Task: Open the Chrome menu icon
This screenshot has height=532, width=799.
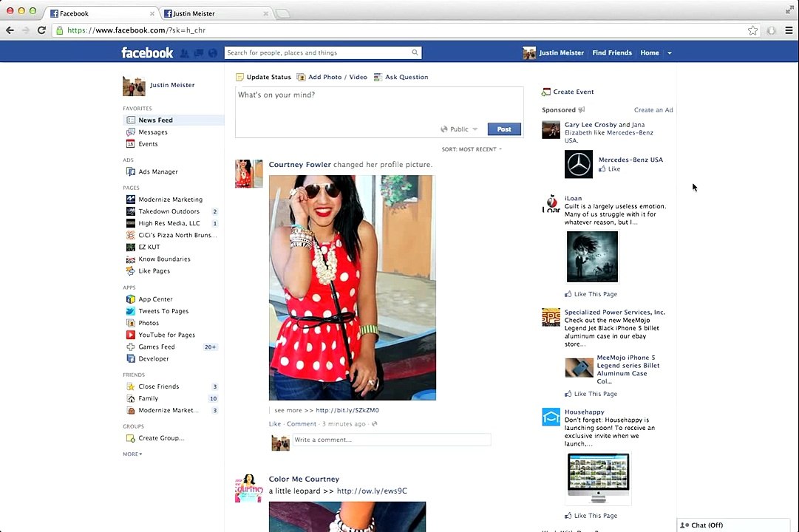Action: (789, 30)
